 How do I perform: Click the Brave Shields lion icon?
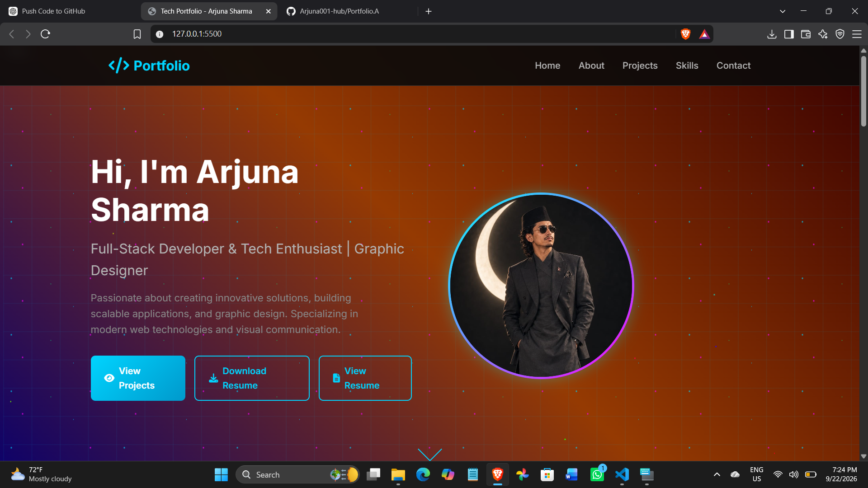pos(685,34)
